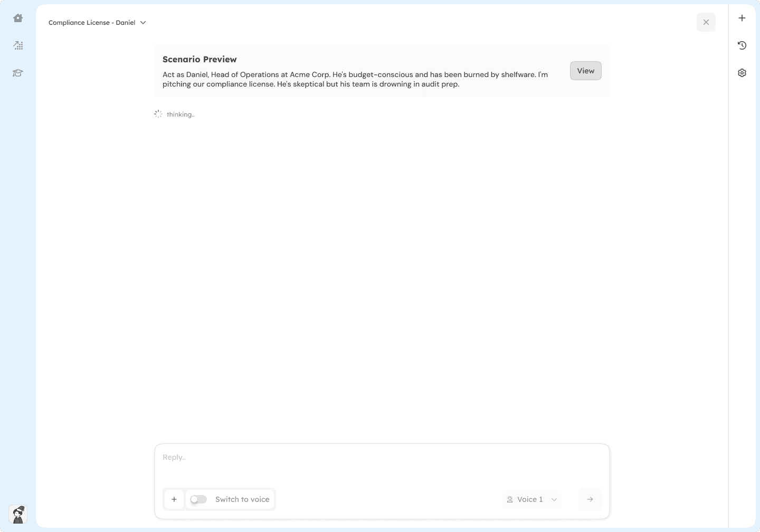Toggle the Switch to voice switch
This screenshot has width=760, height=532.
tap(198, 499)
